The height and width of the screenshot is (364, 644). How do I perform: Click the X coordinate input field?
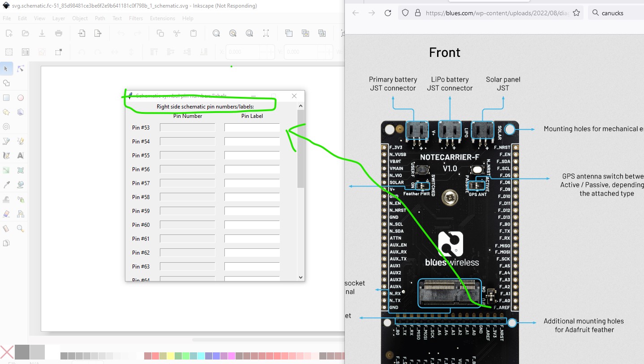pyautogui.click(x=250, y=52)
